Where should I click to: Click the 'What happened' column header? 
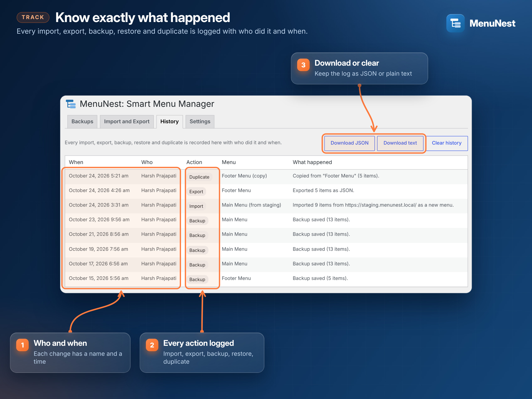312,162
